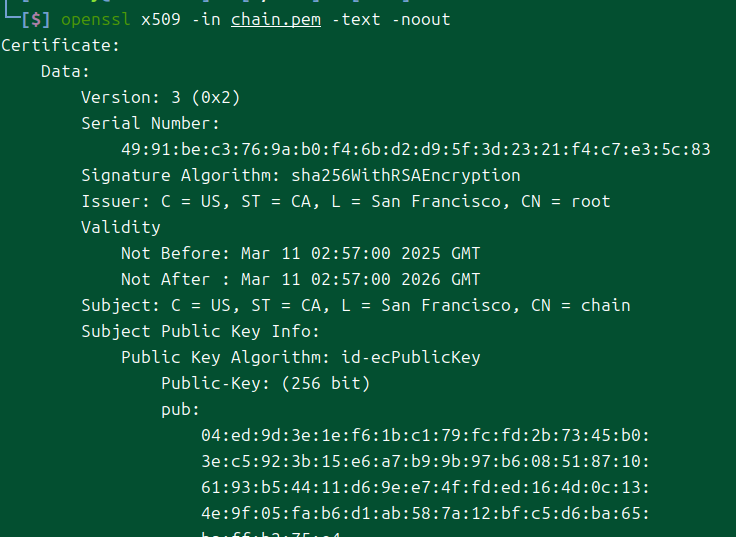Click the Public-Key: (256 bit) line
Screen dimensions: 736x537
pos(266,384)
